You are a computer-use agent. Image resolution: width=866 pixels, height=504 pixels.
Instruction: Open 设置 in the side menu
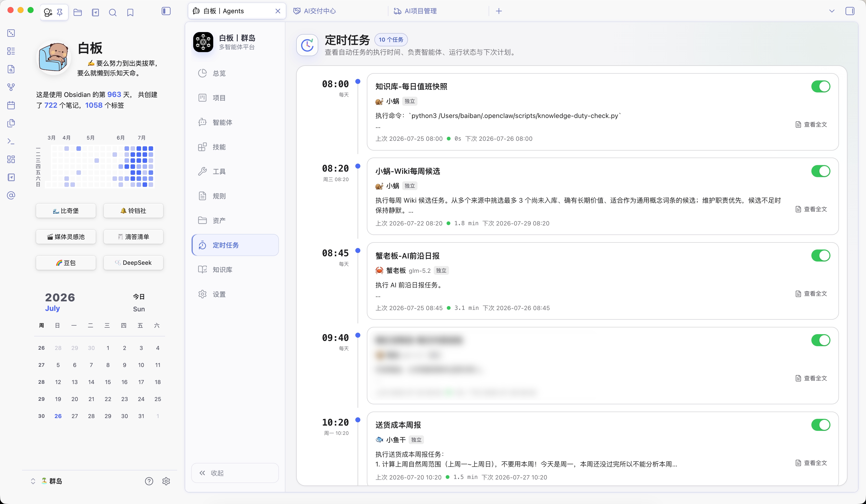tap(235, 294)
